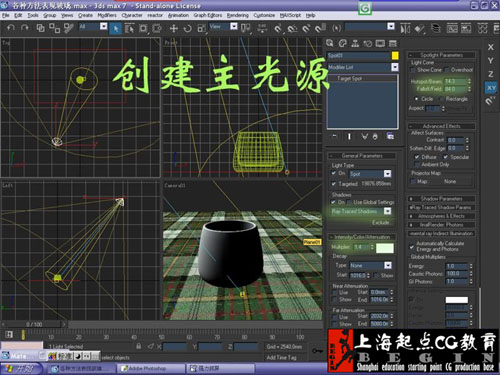Image resolution: width=500 pixels, height=375 pixels.
Task: Toggle the Targeted checkbox
Action: 334,184
